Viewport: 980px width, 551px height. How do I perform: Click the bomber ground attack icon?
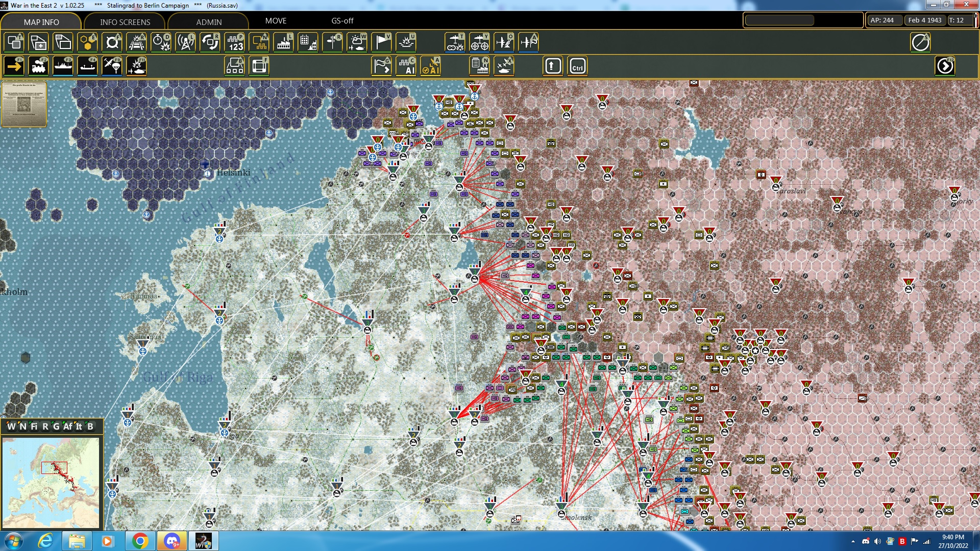tap(455, 42)
